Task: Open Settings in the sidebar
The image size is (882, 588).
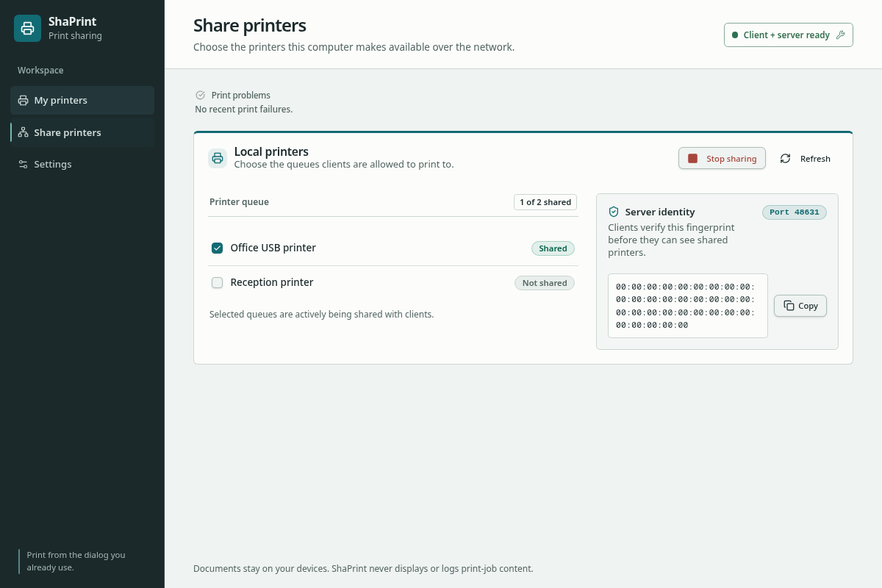Action: pos(82,164)
